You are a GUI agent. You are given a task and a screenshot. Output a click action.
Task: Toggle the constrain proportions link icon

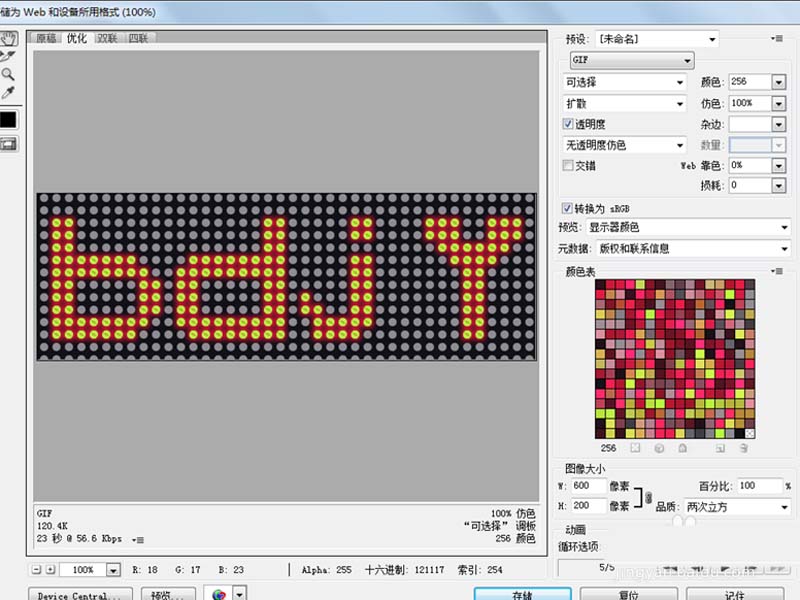pyautogui.click(x=648, y=497)
